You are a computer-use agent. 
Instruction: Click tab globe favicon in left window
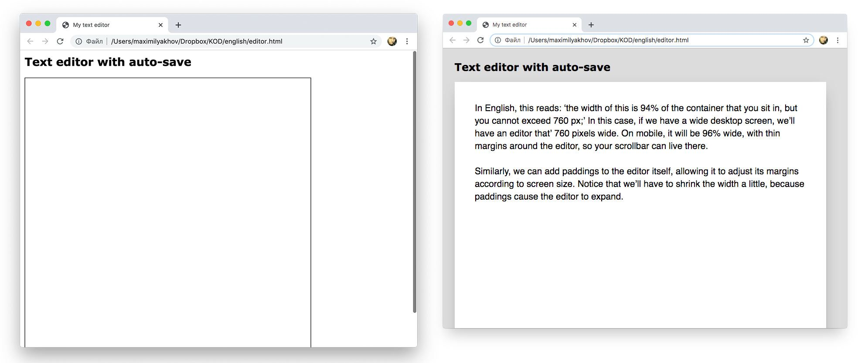65,25
